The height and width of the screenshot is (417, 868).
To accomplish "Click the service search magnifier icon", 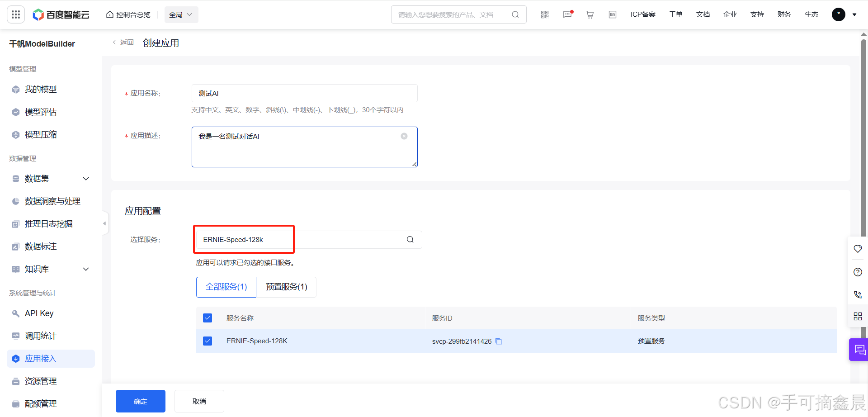I will click(410, 240).
